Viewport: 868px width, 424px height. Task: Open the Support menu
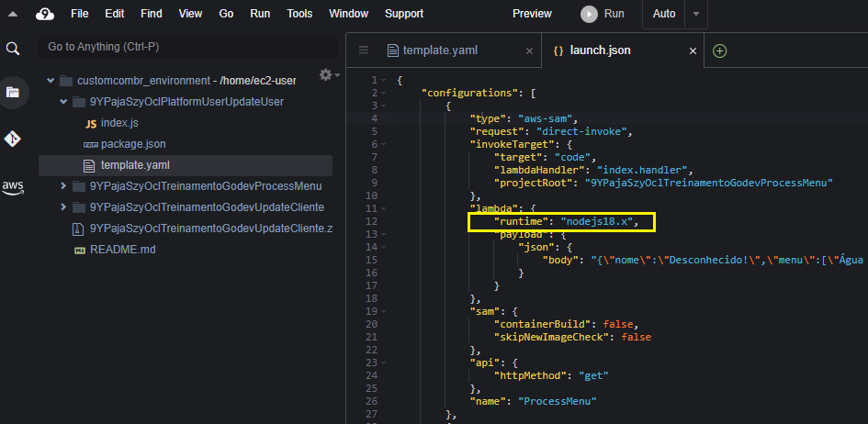pos(404,14)
